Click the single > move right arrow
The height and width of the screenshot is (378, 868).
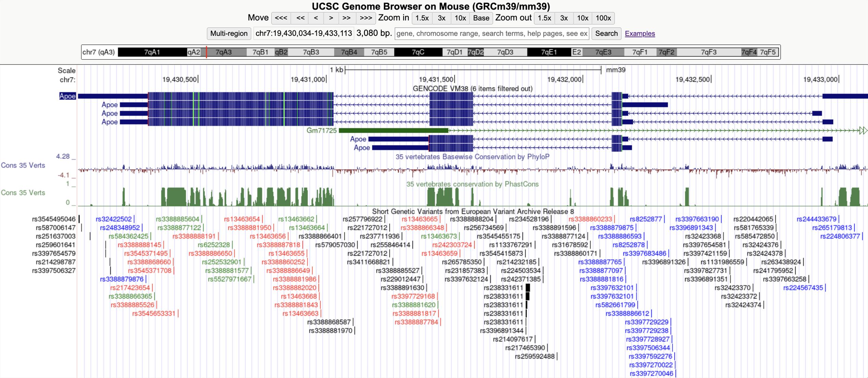click(x=331, y=18)
